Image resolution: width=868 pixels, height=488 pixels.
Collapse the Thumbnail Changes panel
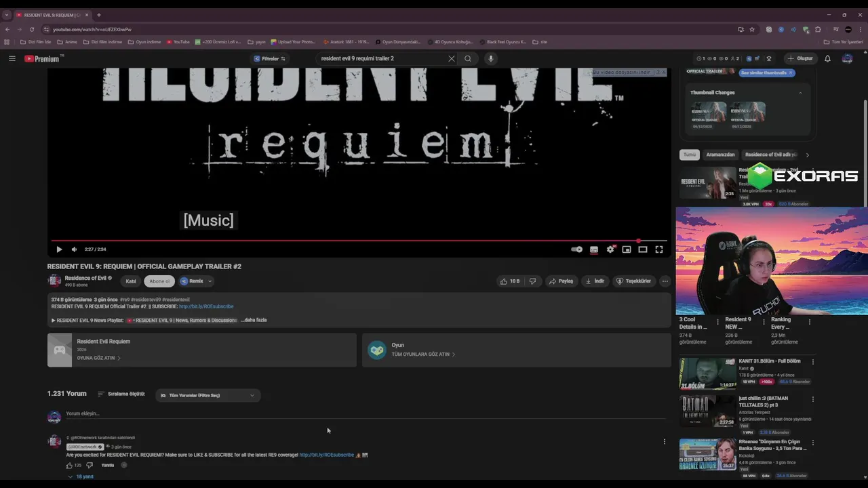(800, 93)
